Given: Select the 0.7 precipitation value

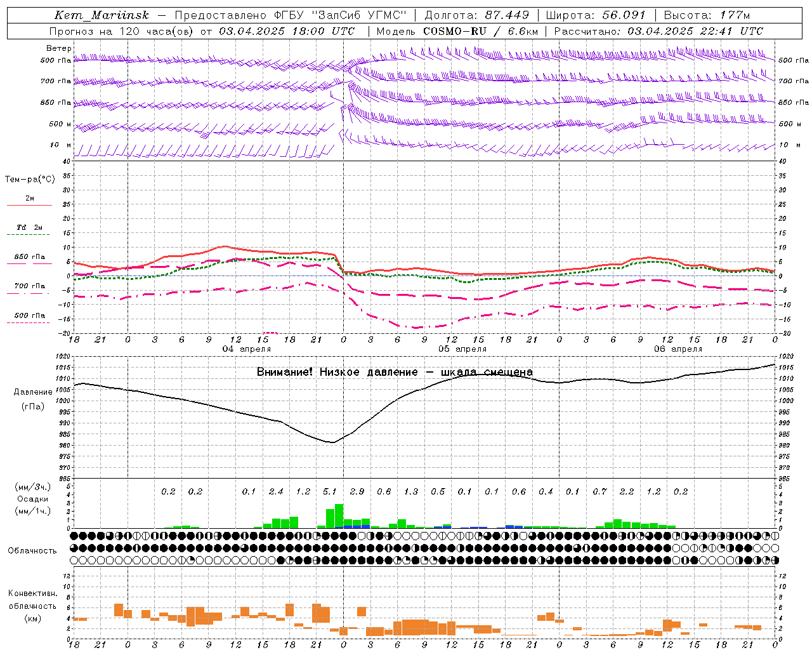Looking at the screenshot, I should (x=599, y=492).
